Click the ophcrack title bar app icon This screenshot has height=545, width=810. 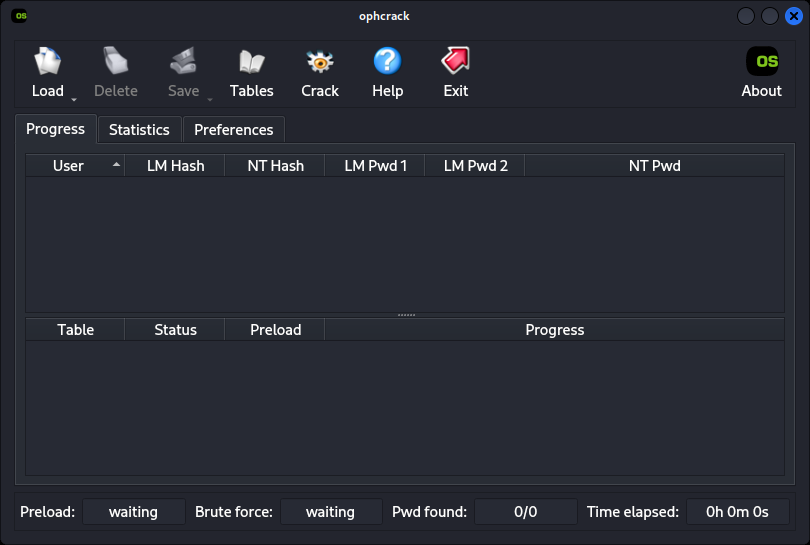click(20, 15)
